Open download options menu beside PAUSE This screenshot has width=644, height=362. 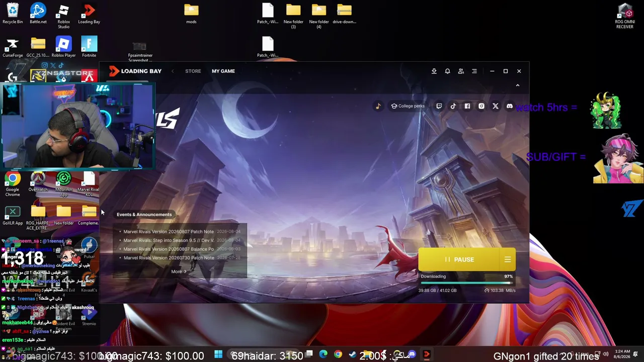pos(508,259)
